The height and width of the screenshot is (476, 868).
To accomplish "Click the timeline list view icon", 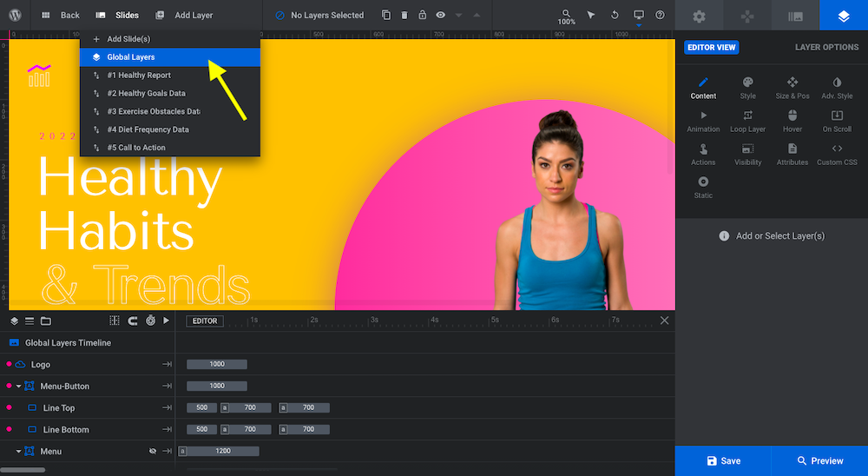I will click(x=30, y=321).
